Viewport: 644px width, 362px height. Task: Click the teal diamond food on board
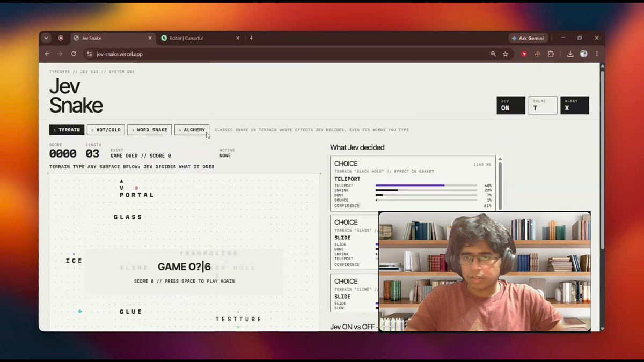(x=80, y=312)
